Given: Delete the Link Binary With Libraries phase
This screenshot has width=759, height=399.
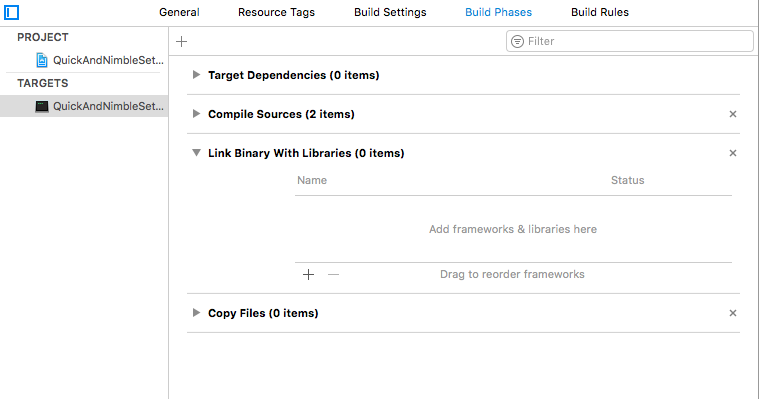Looking at the screenshot, I should pyautogui.click(x=733, y=153).
